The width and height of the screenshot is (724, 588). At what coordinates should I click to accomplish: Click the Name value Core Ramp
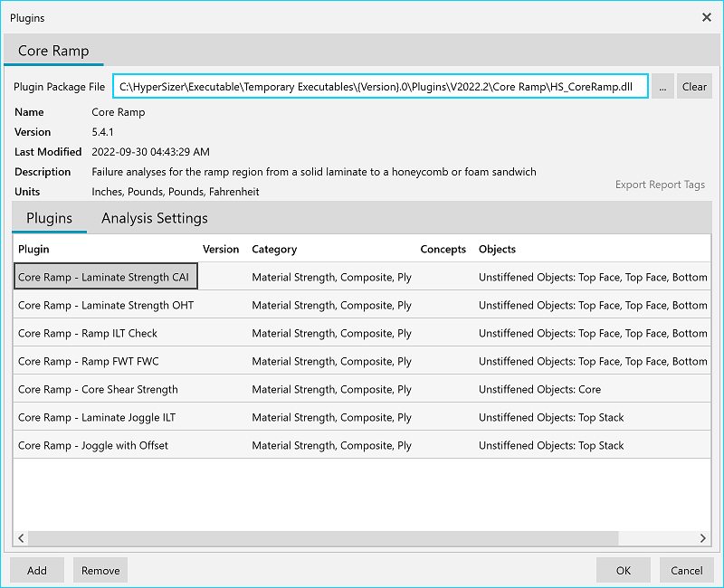[x=119, y=112]
